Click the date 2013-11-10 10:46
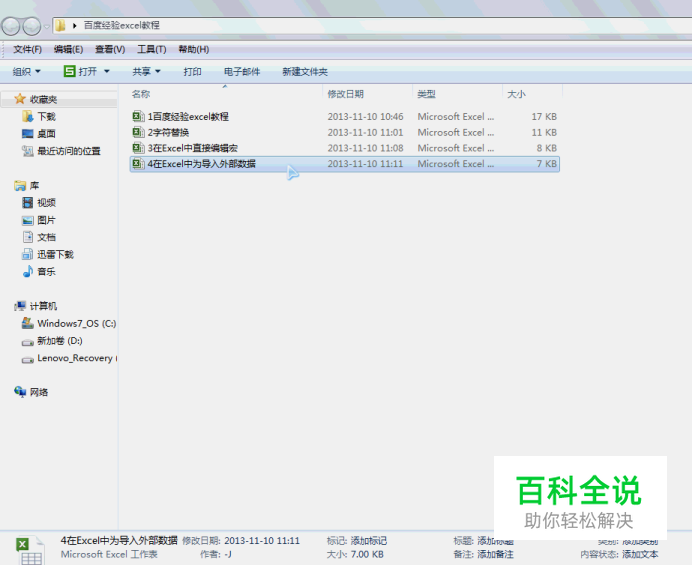 365,117
